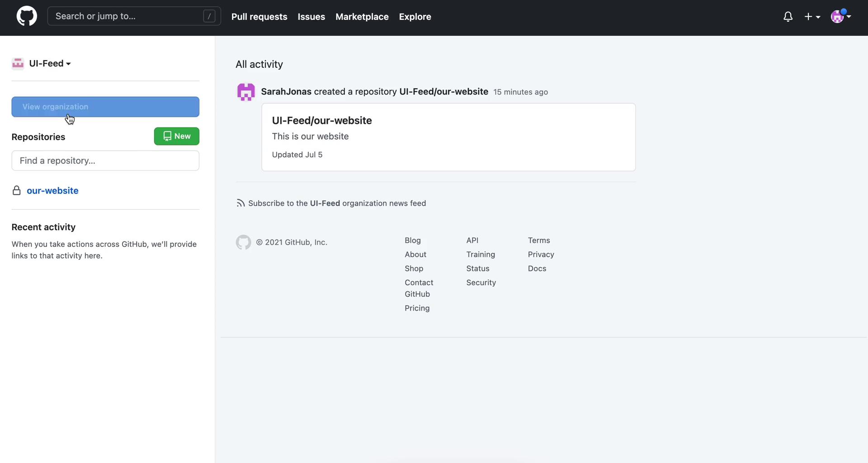The image size is (868, 463).
Task: Click SarahJonas avatar in activity feed
Action: [246, 92]
